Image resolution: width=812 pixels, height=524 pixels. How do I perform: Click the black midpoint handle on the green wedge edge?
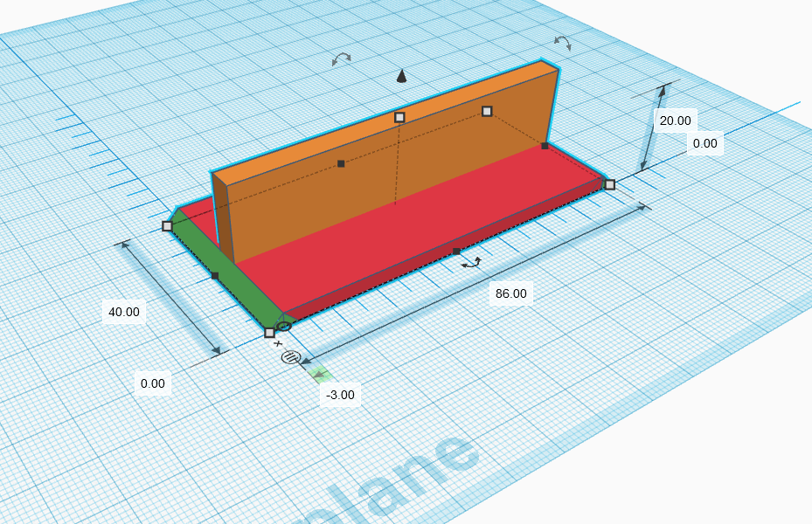point(215,276)
